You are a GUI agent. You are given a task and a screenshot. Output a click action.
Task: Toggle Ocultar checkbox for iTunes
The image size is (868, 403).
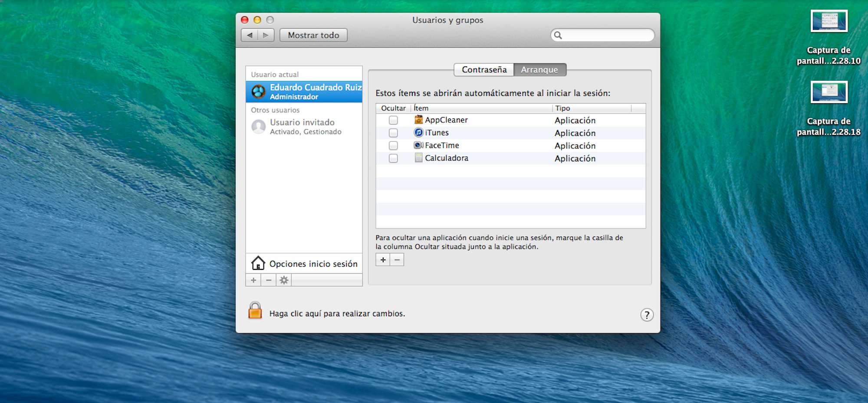pos(393,133)
